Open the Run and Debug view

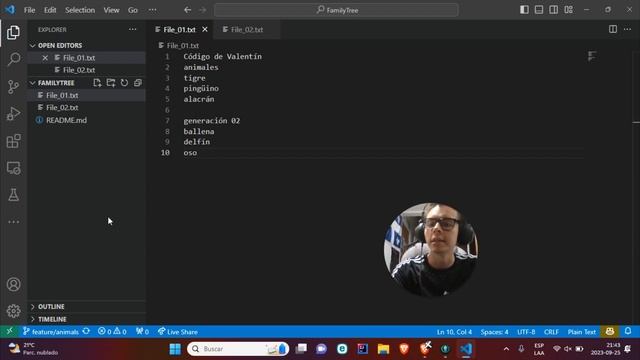(13, 113)
